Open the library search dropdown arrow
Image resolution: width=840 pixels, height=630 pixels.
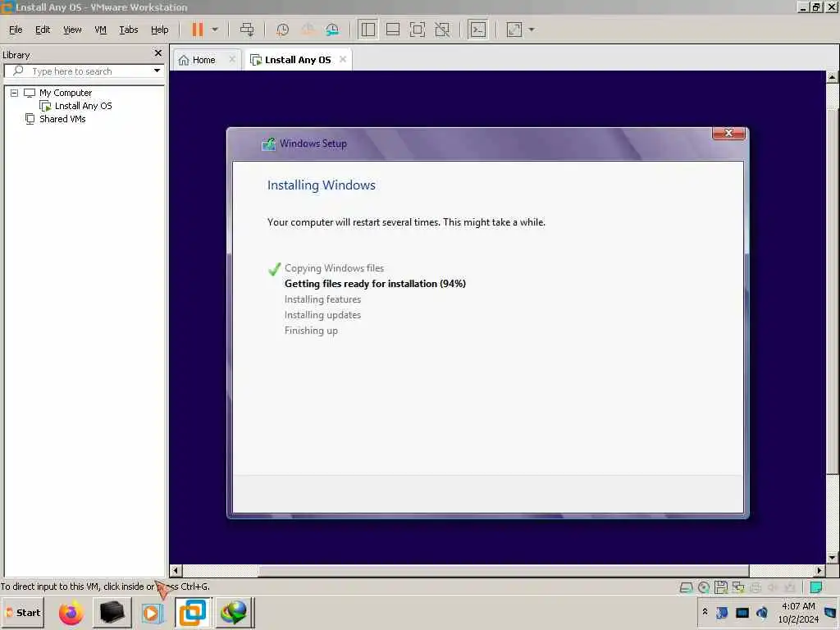point(157,71)
